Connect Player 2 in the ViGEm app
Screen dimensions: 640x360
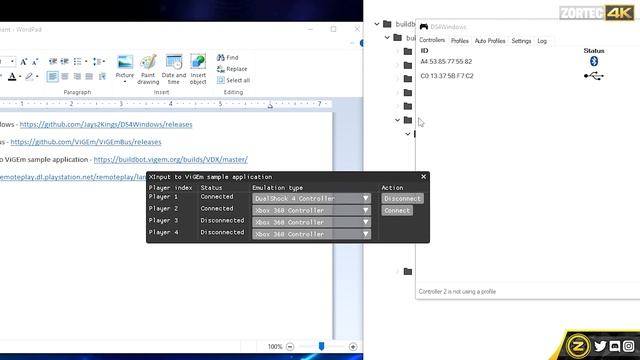(x=397, y=210)
